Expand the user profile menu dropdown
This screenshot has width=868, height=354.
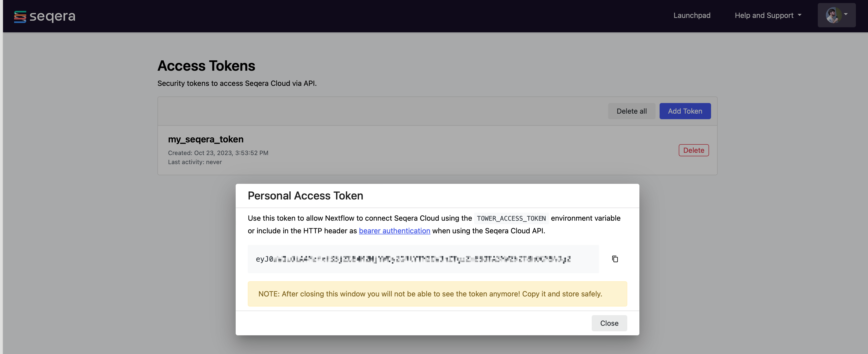pyautogui.click(x=836, y=15)
